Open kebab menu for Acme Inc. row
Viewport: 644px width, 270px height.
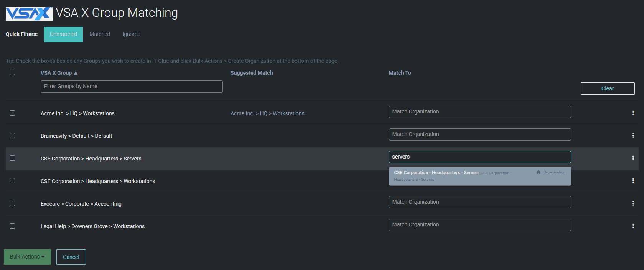pos(633,113)
